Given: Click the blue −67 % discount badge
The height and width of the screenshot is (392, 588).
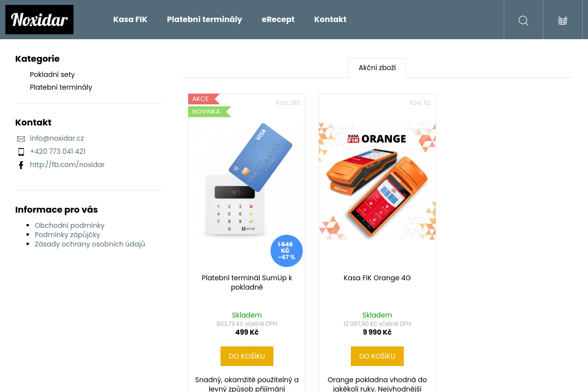Looking at the screenshot, I should [x=287, y=251].
